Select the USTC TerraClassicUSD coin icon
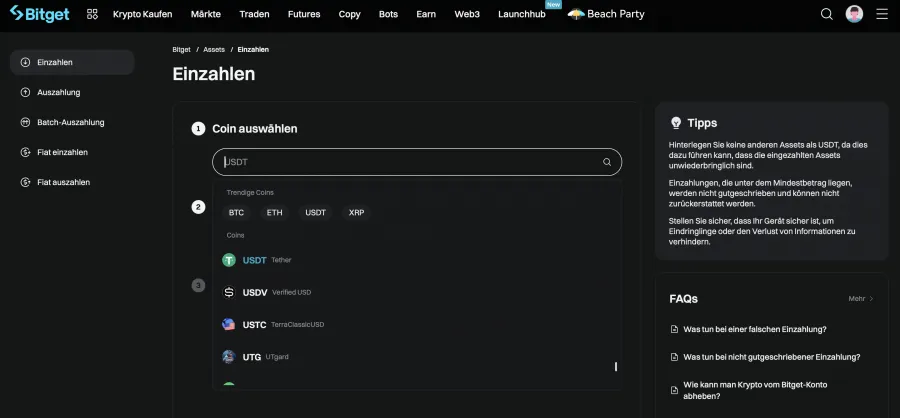Image resolution: width=900 pixels, height=418 pixels. point(229,325)
